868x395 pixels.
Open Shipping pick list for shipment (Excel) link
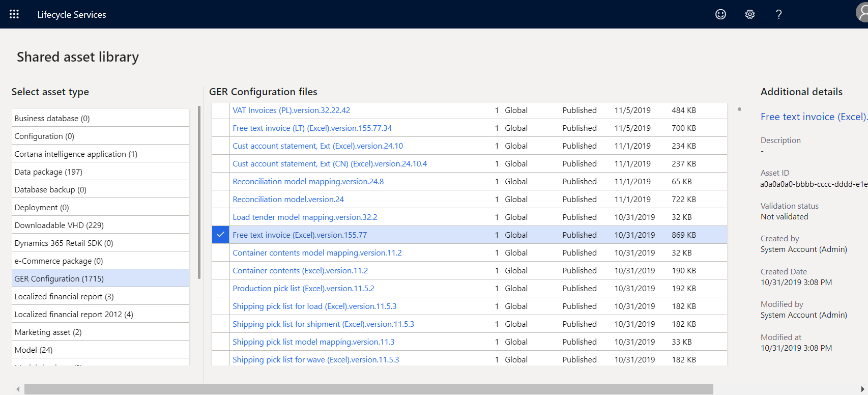pos(323,324)
